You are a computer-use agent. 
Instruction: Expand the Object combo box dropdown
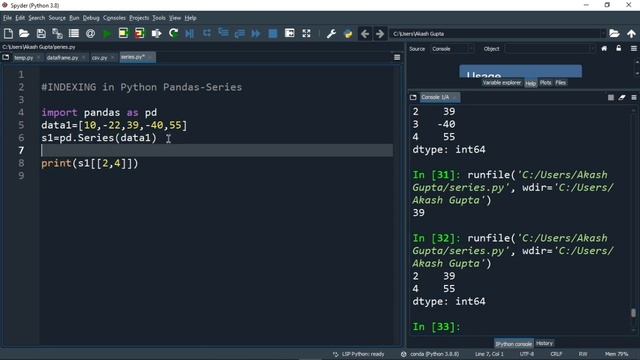coord(592,49)
